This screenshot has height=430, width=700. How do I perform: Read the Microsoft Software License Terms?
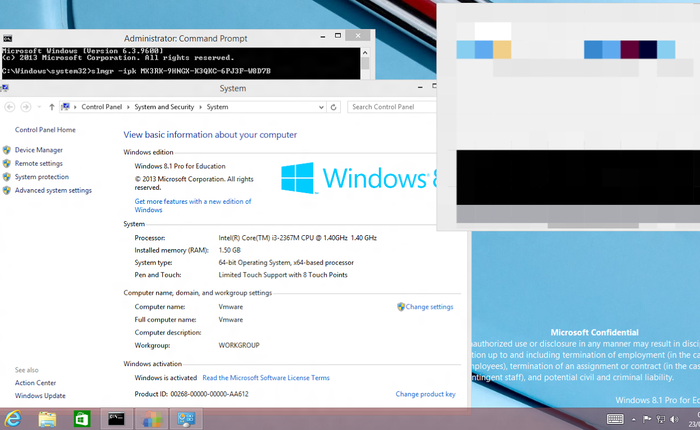[266, 378]
